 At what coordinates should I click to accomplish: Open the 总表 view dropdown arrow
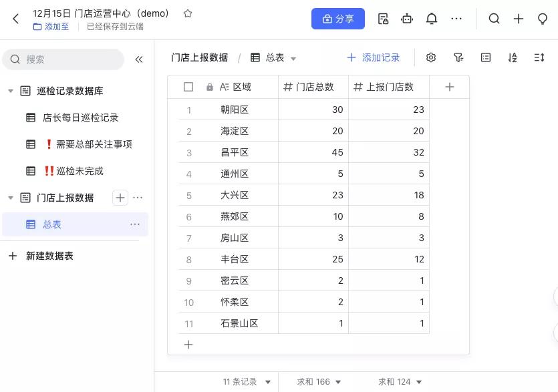click(293, 58)
